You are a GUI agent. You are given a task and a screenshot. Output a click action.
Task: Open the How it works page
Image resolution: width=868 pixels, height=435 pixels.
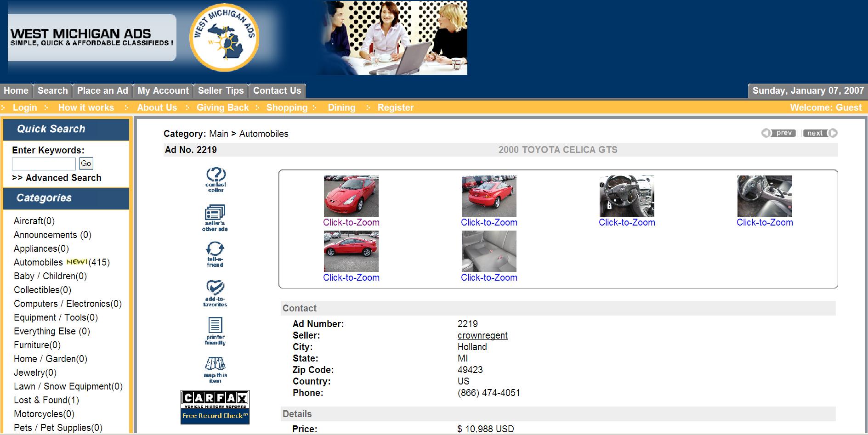point(86,107)
